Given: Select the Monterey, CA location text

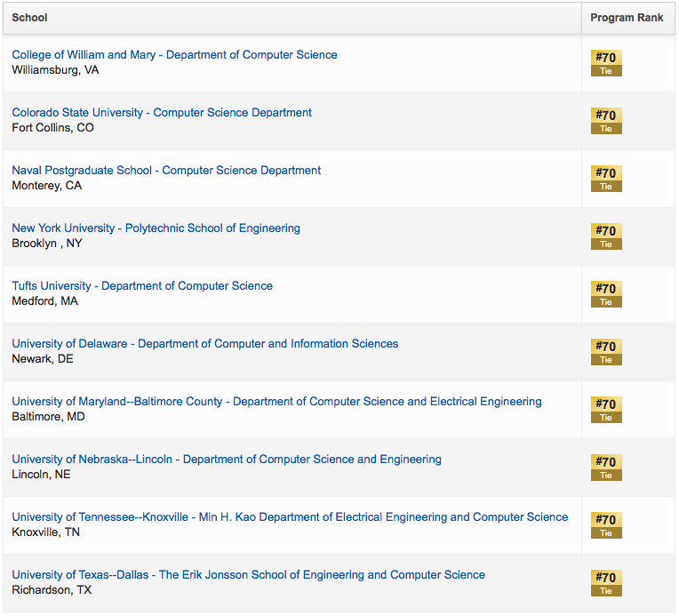Looking at the screenshot, I should [47, 186].
